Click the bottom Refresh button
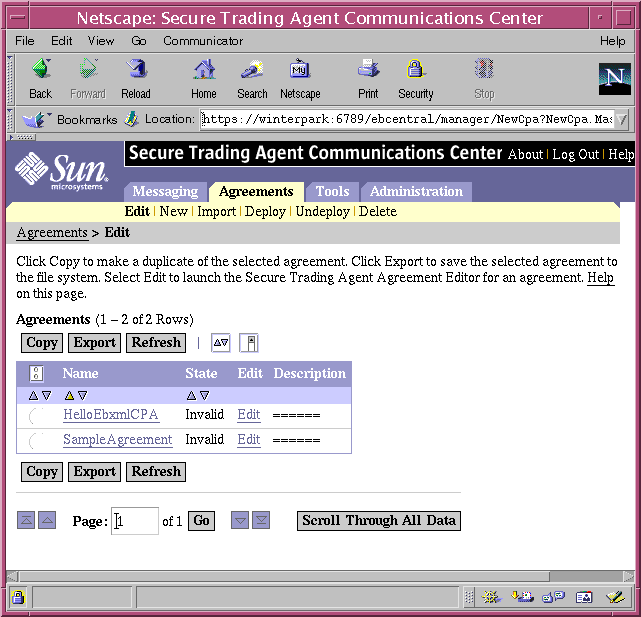The image size is (641, 617). [156, 472]
